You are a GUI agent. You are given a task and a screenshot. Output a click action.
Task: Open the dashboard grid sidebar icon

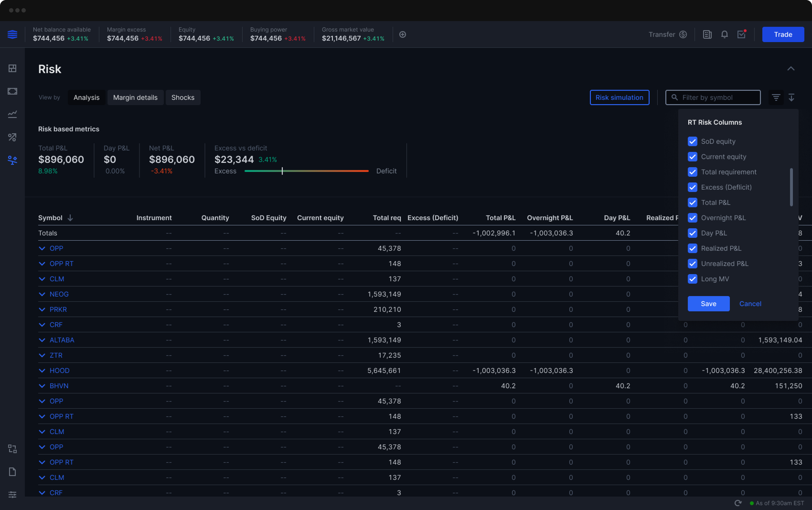(12, 68)
